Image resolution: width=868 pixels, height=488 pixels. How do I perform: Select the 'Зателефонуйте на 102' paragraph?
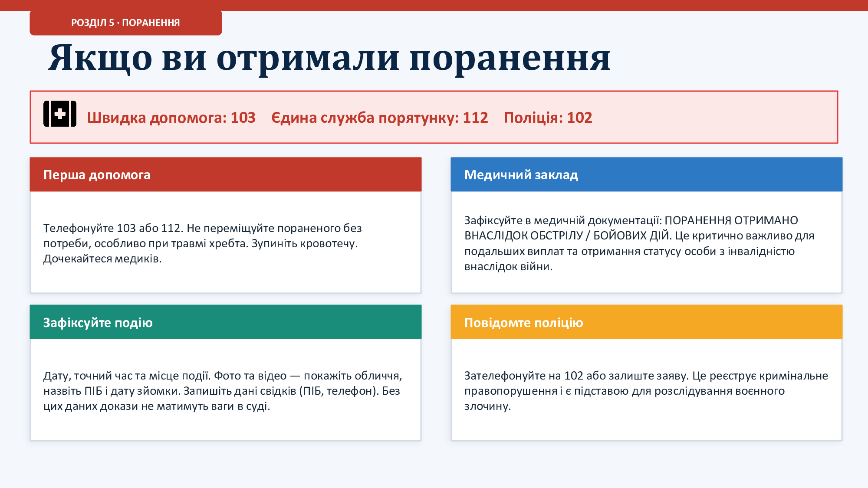(x=646, y=391)
